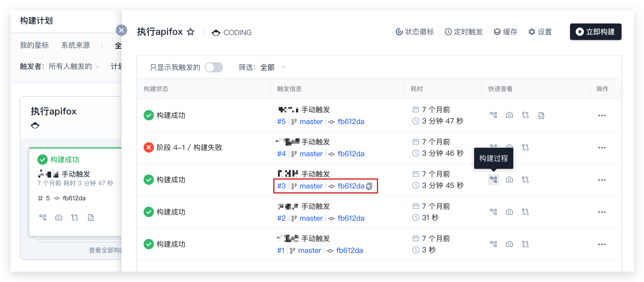Open snapshot camera icon on left plan card
This screenshot has height=282, width=644.
click(59, 218)
